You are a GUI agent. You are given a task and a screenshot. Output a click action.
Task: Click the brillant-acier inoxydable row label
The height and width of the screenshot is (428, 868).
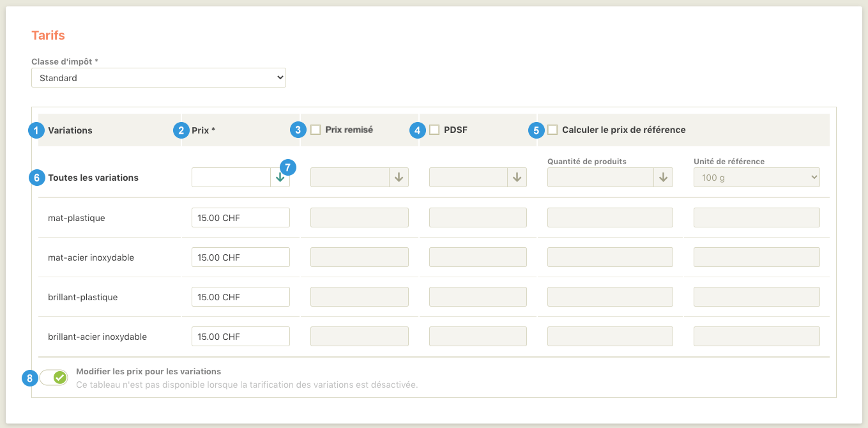point(97,337)
